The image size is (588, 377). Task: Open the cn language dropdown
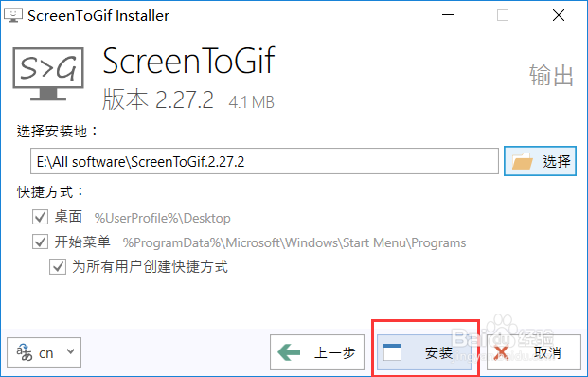44,352
